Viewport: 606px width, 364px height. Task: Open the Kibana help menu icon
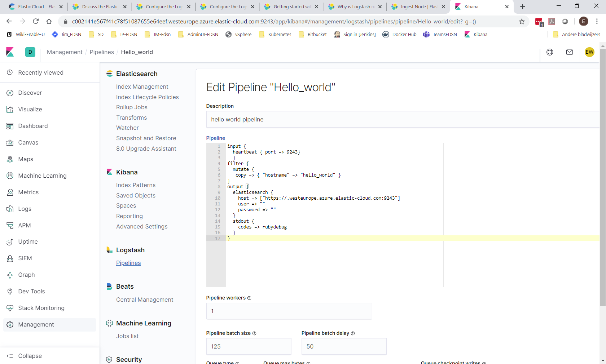click(550, 52)
